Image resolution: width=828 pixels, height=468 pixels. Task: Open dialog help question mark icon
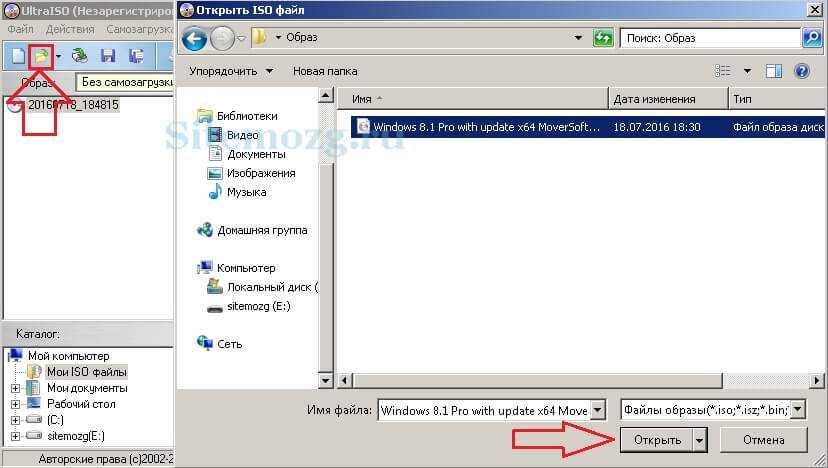802,71
